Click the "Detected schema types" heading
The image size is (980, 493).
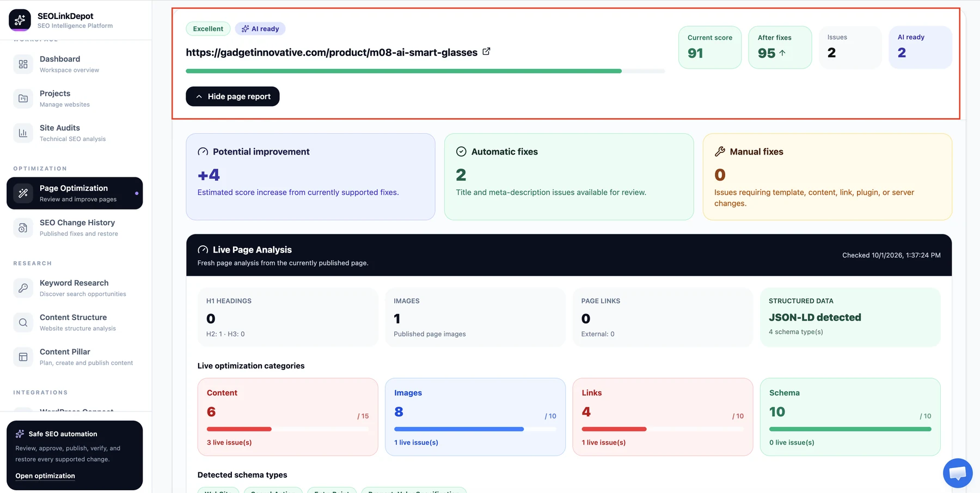[x=242, y=475]
